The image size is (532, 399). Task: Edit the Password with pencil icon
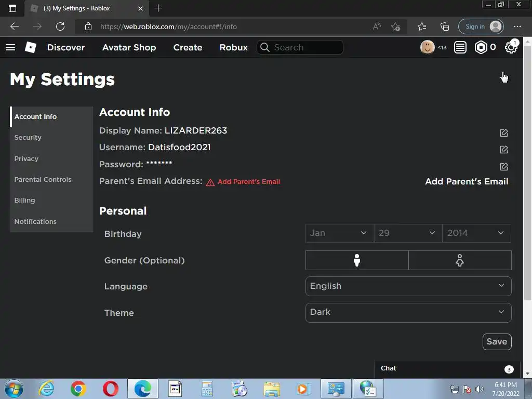(504, 166)
